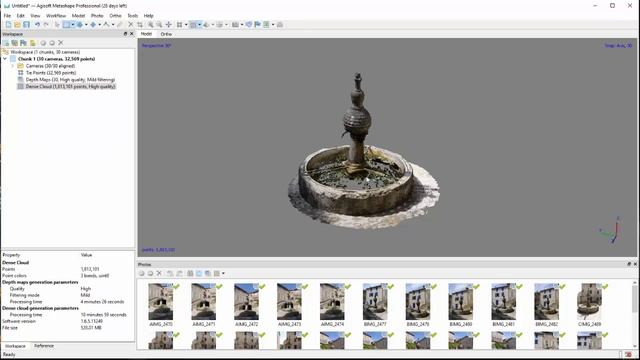Select the Move Object tool
640x360 pixels.
click(x=93, y=25)
